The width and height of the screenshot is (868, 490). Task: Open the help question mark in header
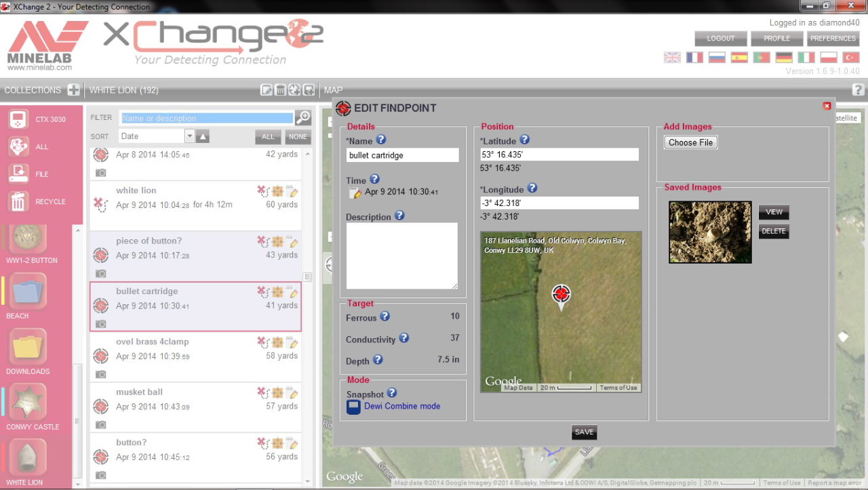(858, 89)
